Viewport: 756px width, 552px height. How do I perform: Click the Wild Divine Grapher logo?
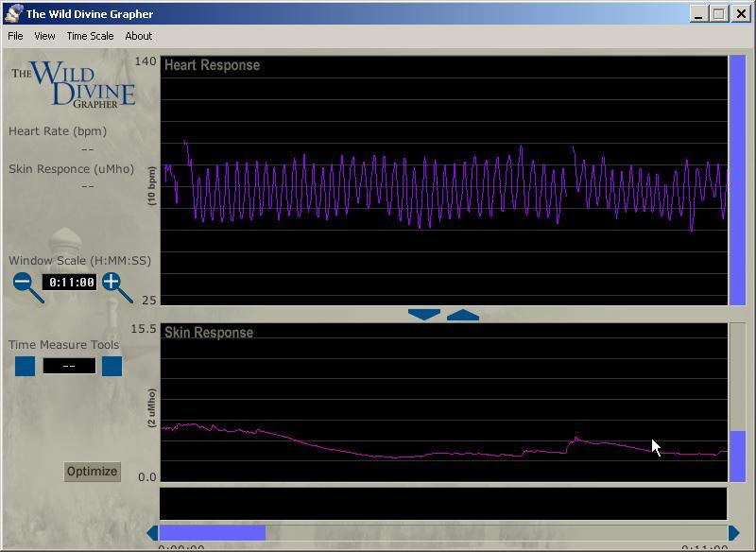click(x=76, y=85)
